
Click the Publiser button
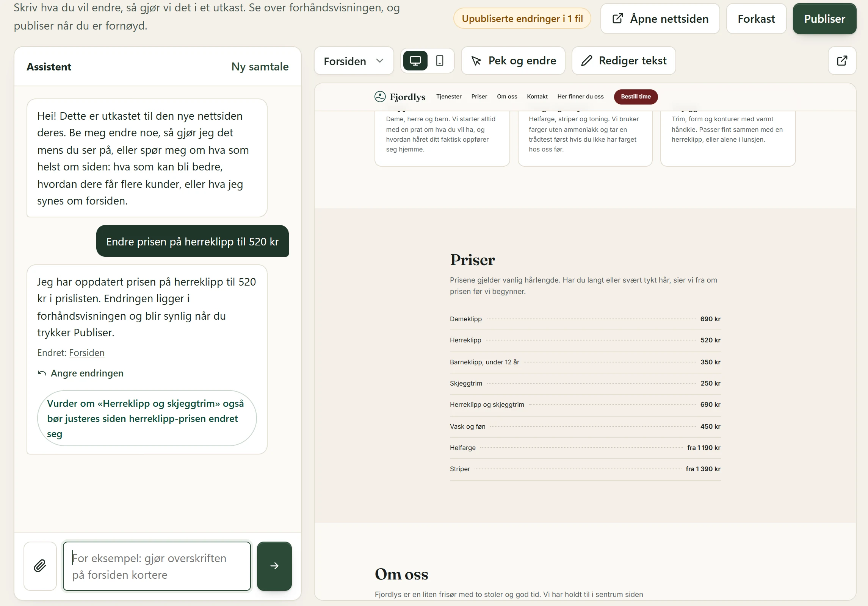(x=824, y=19)
